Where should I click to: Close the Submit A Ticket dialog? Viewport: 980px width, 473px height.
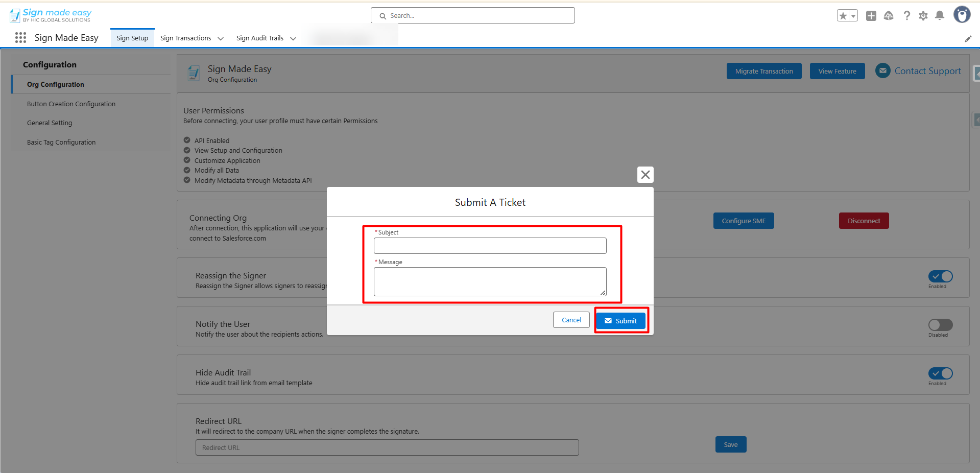click(x=646, y=175)
